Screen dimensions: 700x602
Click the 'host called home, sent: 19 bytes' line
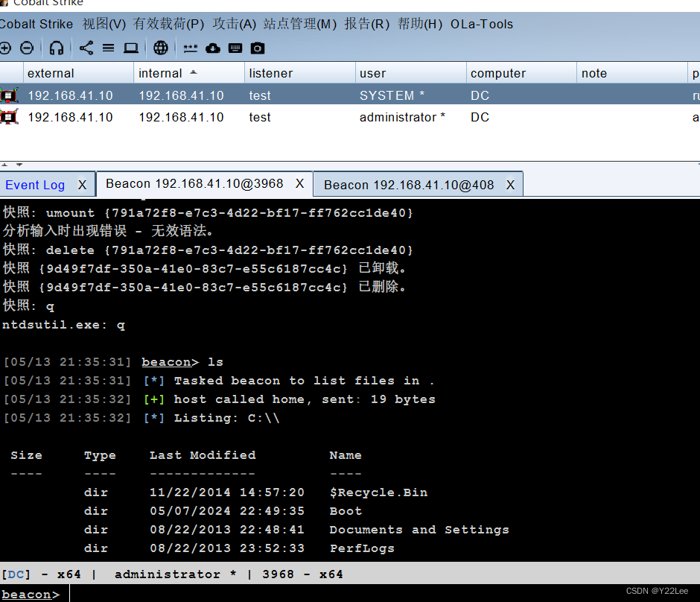[x=305, y=399]
